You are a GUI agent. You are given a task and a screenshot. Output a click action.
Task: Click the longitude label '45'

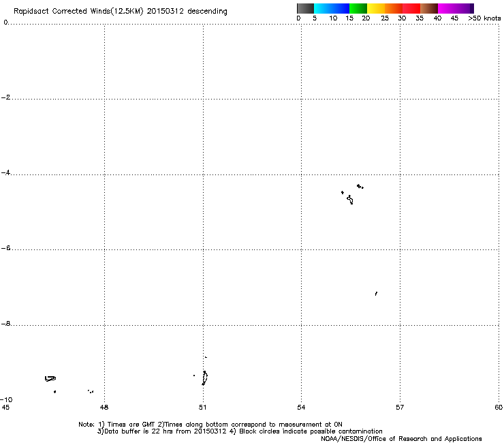click(5, 408)
